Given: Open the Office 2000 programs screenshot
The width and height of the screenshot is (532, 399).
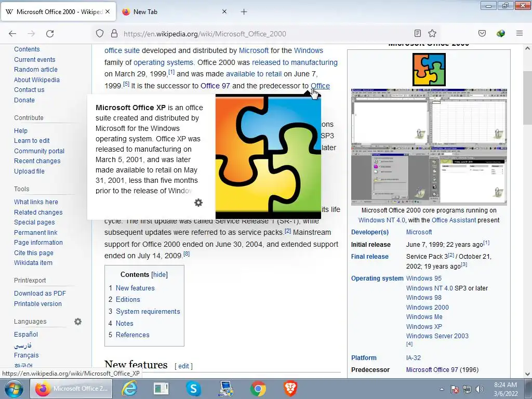Looking at the screenshot, I should (429, 147).
